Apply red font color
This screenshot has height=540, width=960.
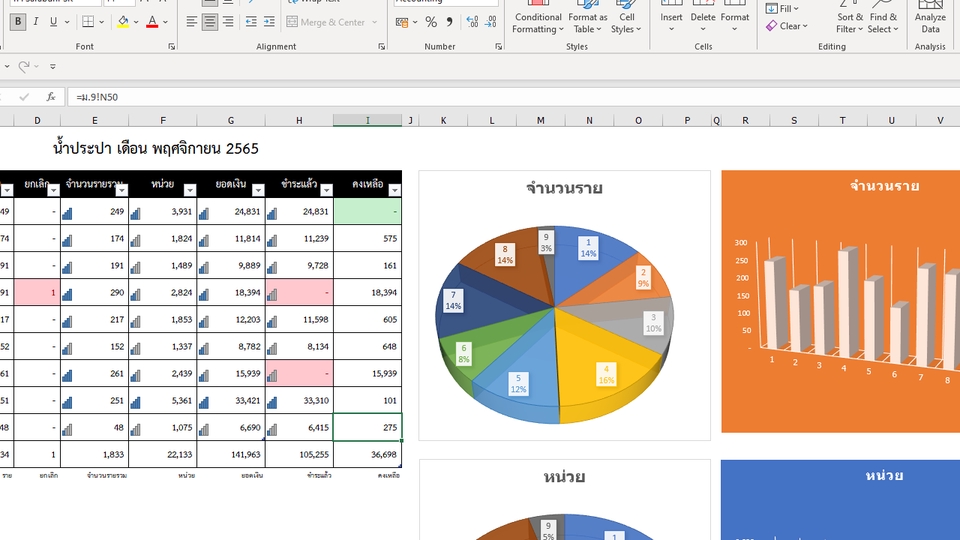click(x=152, y=22)
